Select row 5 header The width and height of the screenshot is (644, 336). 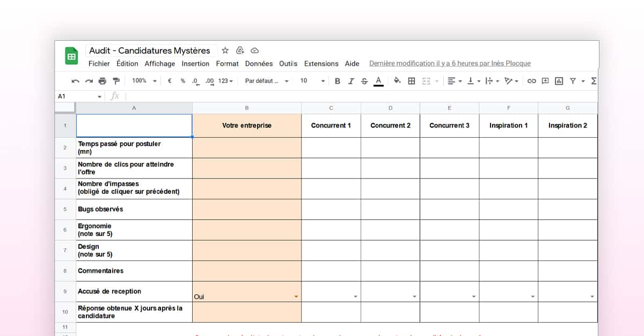(x=65, y=209)
